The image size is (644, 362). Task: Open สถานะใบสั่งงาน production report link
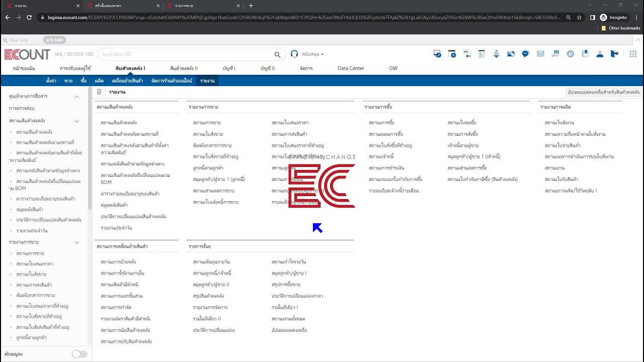tap(559, 123)
